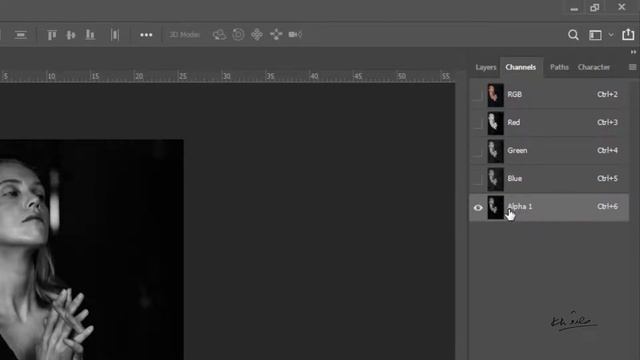Open the Search magnifier icon
640x360 pixels.
(x=573, y=35)
